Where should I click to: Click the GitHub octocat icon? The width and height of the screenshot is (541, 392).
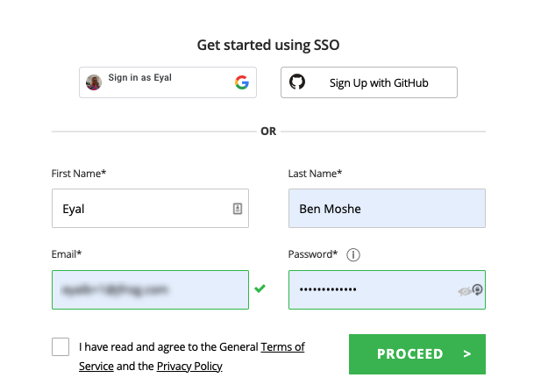tap(298, 82)
